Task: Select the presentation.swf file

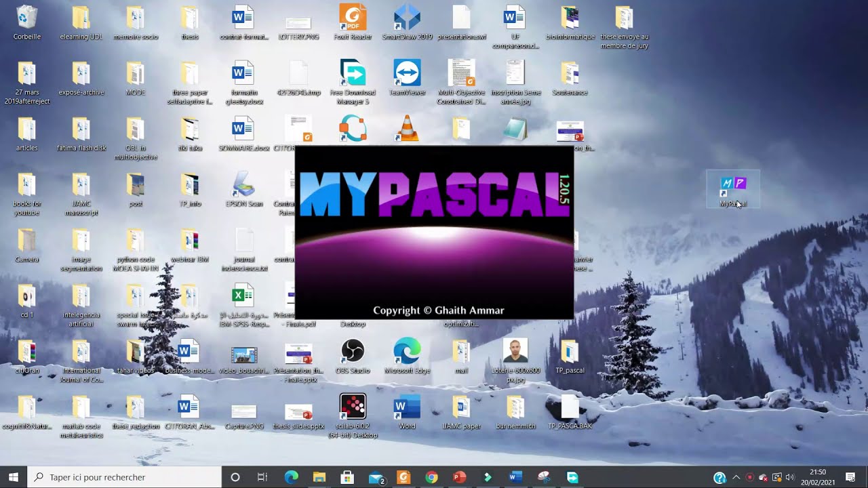Action: 461,22
